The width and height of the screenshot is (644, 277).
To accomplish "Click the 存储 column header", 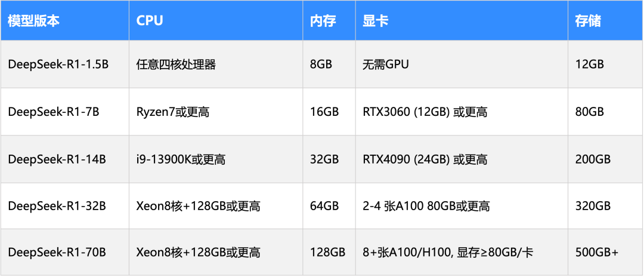I will click(606, 20).
